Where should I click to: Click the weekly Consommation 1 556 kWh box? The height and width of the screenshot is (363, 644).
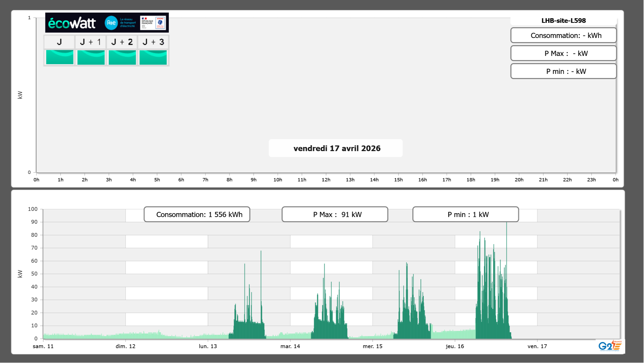[x=197, y=214]
